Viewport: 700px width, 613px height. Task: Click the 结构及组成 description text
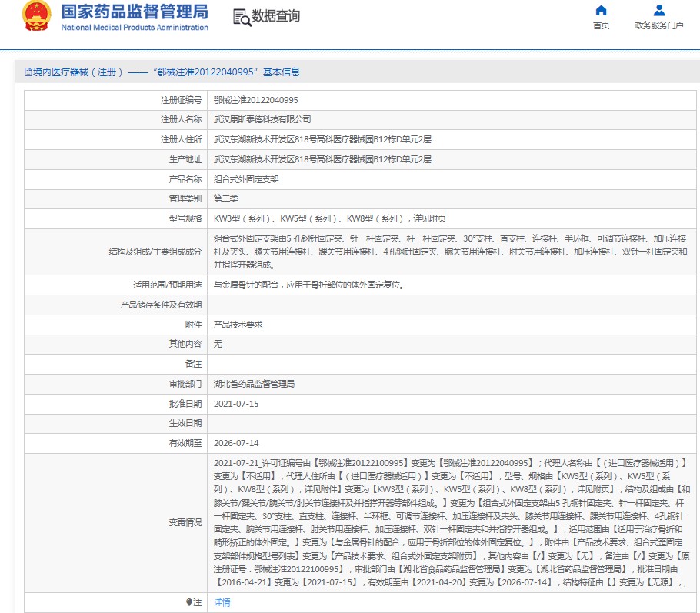point(450,252)
